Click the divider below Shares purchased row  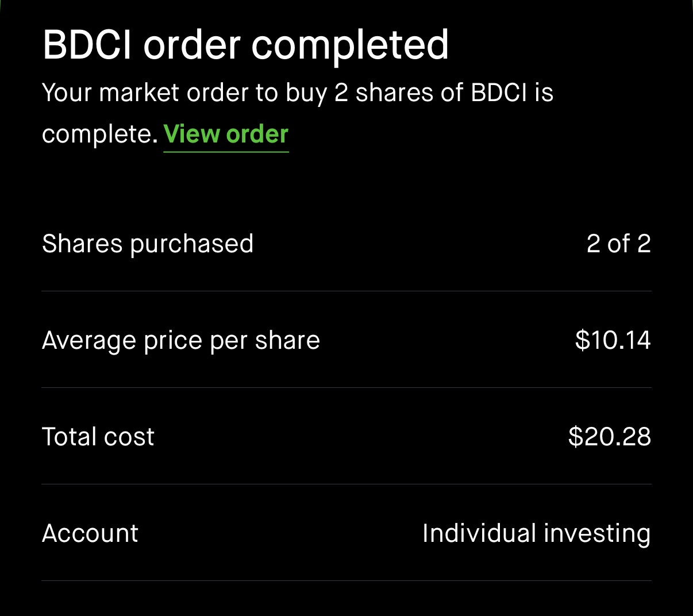(x=346, y=291)
